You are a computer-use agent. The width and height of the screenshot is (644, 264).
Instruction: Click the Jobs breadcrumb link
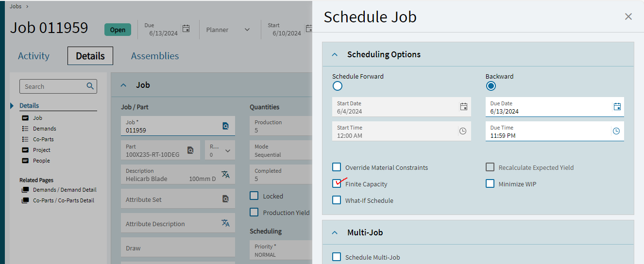pyautogui.click(x=16, y=6)
